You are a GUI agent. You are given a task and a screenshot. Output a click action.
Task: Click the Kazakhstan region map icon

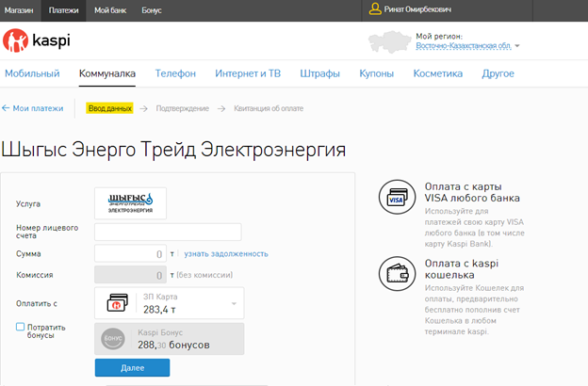point(389,42)
